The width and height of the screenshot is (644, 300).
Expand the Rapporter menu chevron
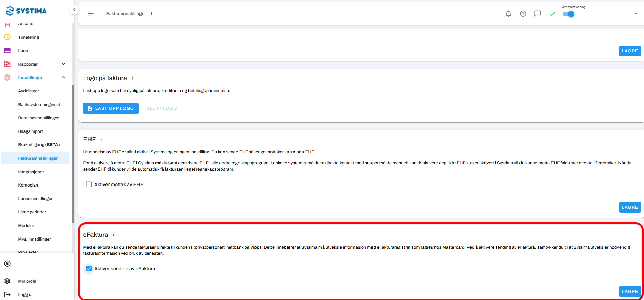point(63,64)
